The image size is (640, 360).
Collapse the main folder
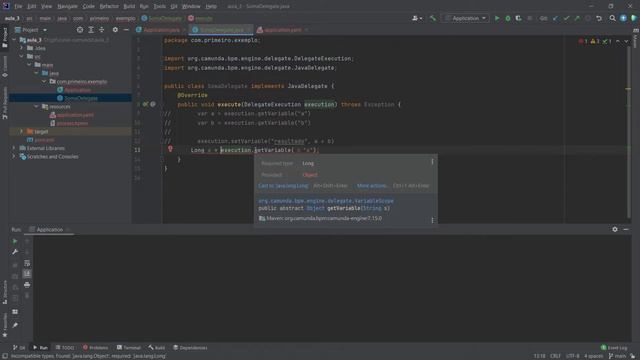(29, 65)
